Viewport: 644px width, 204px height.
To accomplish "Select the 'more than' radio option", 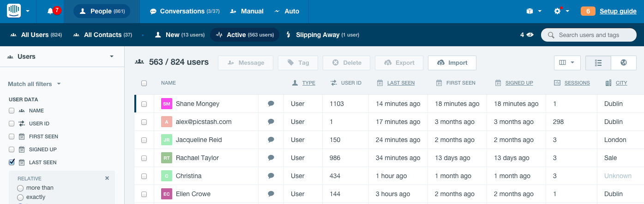I will coord(20,188).
